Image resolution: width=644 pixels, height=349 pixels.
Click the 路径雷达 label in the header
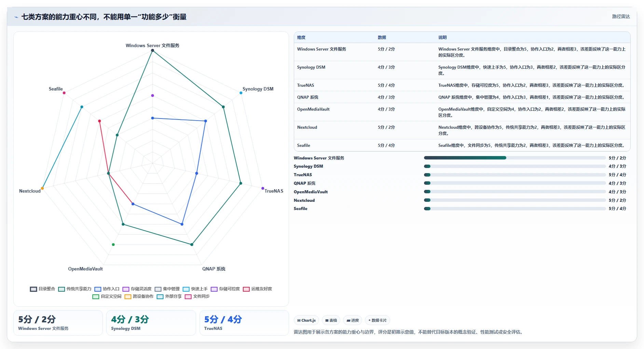click(x=621, y=16)
